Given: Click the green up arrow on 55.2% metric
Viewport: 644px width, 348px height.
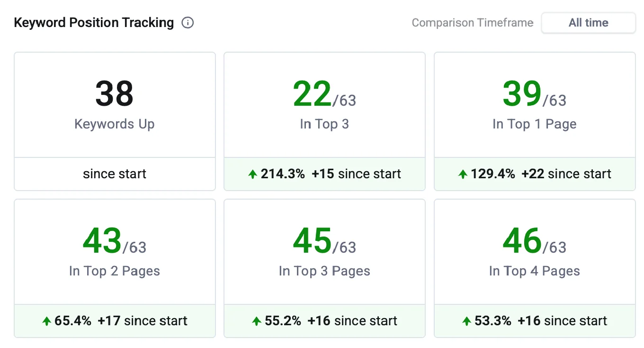Looking at the screenshot, I should pyautogui.click(x=256, y=321).
